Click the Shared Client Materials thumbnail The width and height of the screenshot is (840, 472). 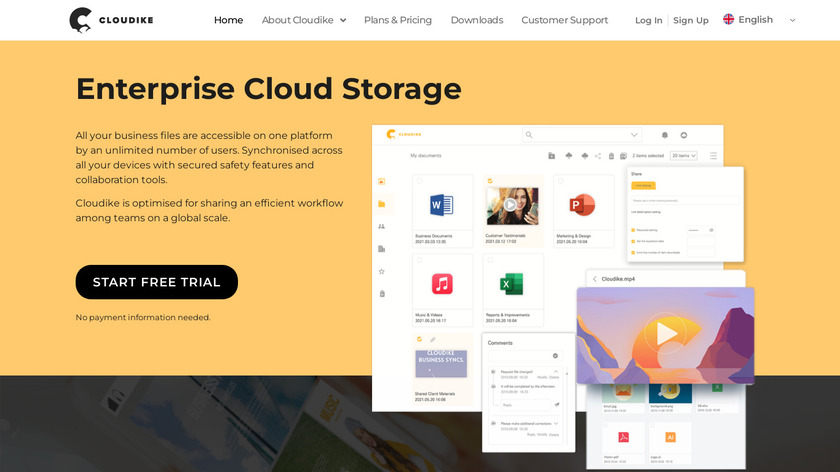click(441, 364)
